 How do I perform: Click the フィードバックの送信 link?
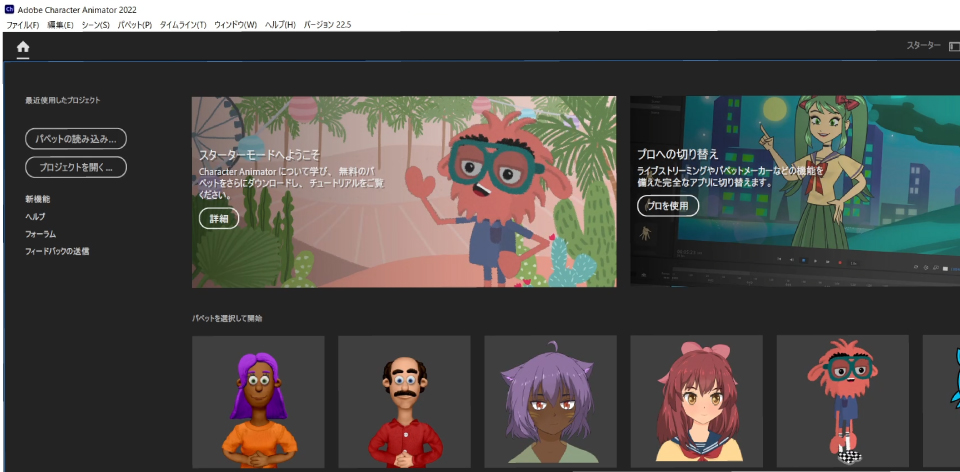tap(57, 251)
